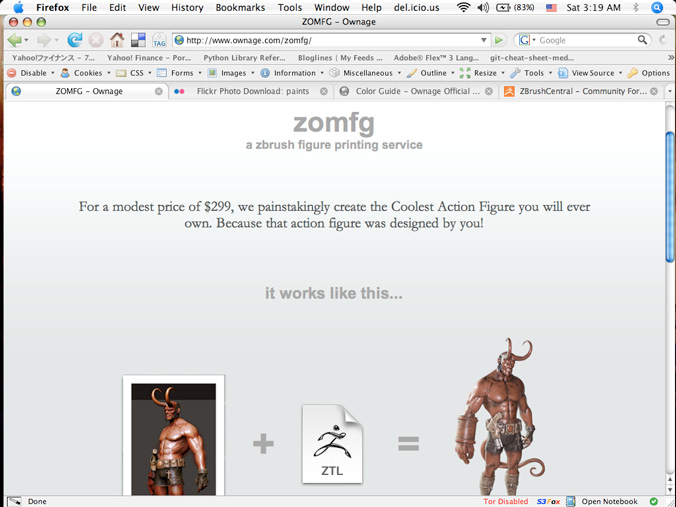Open Spotlight search in the menu bar
The height and width of the screenshot is (507, 676).
(657, 7)
